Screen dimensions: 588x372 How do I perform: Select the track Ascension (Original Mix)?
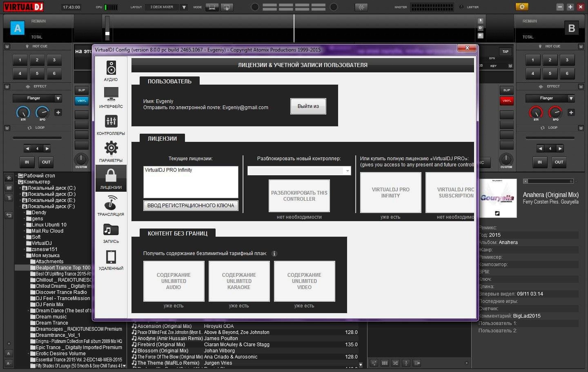(x=164, y=326)
